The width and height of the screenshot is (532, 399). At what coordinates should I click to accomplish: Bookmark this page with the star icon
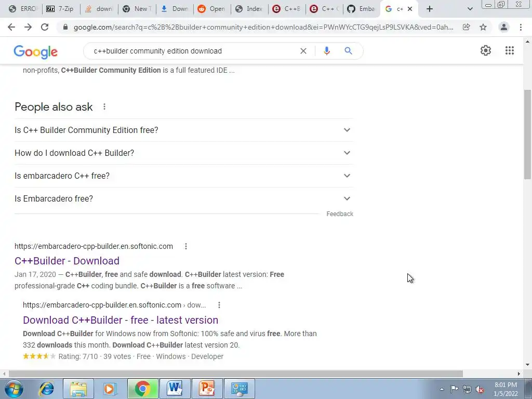(x=483, y=27)
